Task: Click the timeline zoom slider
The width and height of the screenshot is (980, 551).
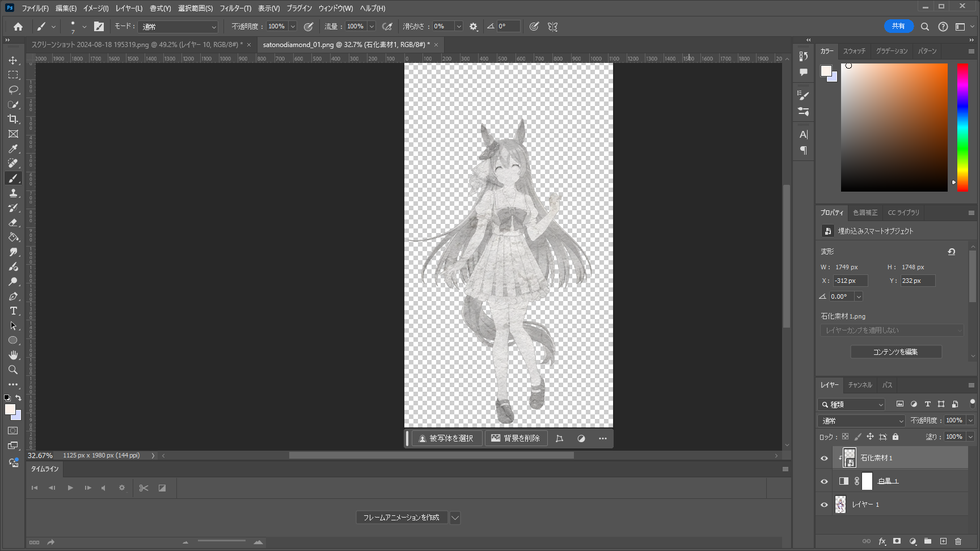Action: click(222, 541)
